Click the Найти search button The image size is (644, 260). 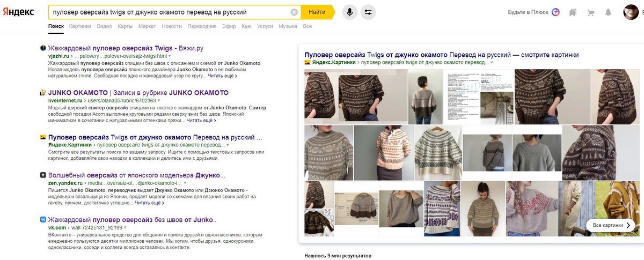click(317, 12)
